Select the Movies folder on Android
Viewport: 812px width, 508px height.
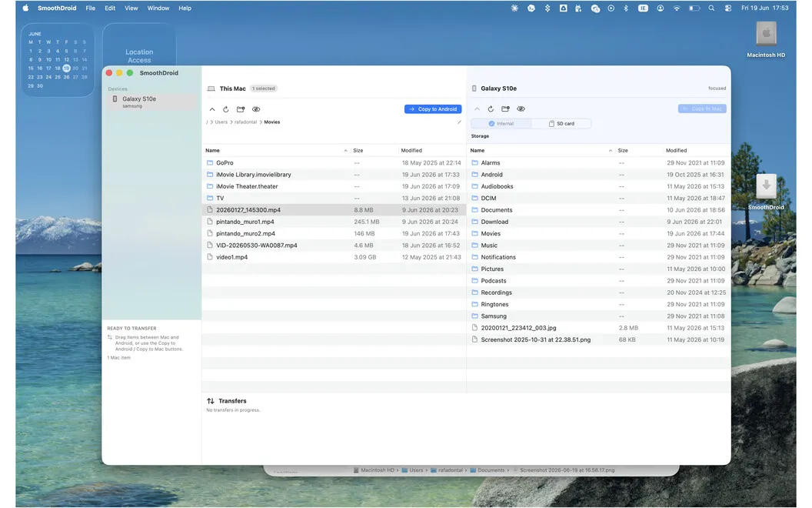click(x=599, y=234)
